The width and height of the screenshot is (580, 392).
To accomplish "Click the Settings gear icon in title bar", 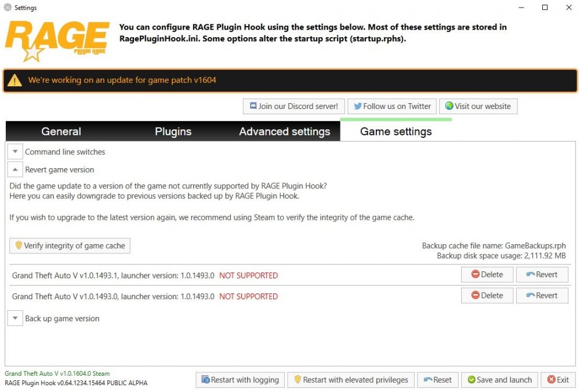I will click(8, 7).
